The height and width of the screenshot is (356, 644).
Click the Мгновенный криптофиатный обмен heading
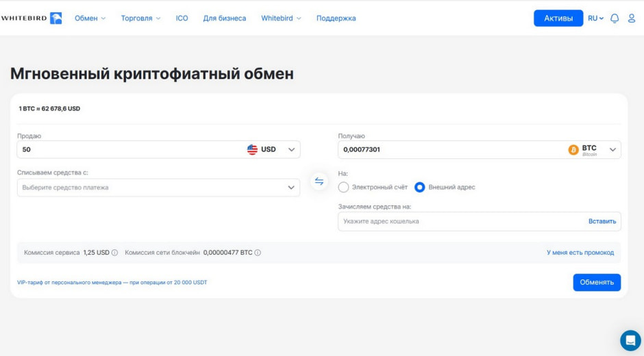[x=152, y=74]
